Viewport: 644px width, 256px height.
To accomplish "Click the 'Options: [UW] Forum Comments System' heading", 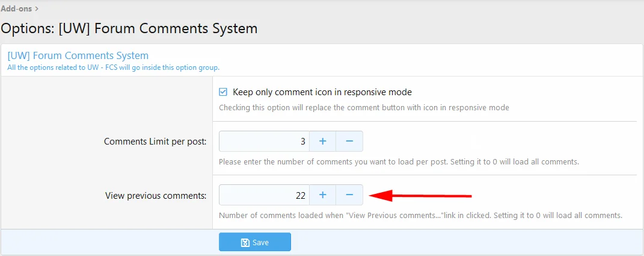I will click(x=129, y=29).
